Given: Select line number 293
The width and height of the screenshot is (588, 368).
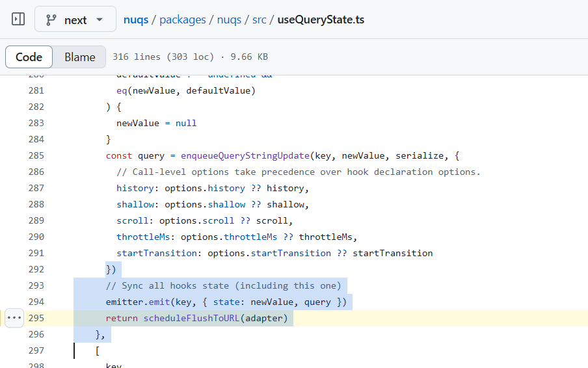Looking at the screenshot, I should [x=36, y=285].
